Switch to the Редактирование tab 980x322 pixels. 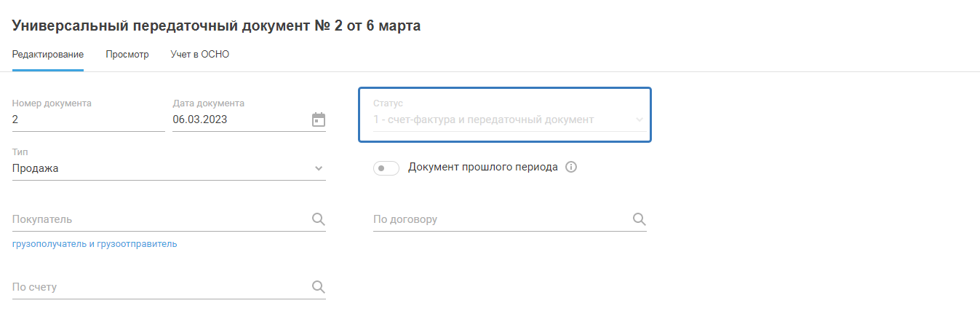pyautogui.click(x=48, y=55)
